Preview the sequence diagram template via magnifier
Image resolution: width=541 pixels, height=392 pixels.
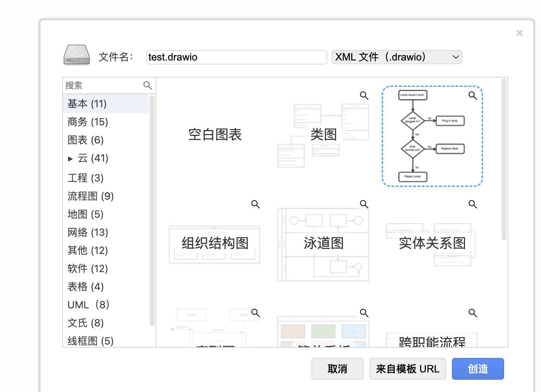point(255,313)
